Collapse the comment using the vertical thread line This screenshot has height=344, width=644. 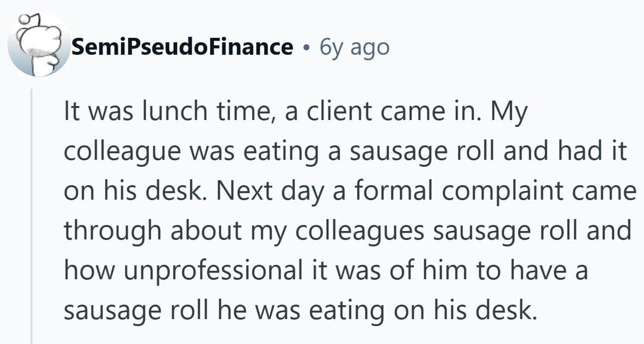[x=32, y=216]
